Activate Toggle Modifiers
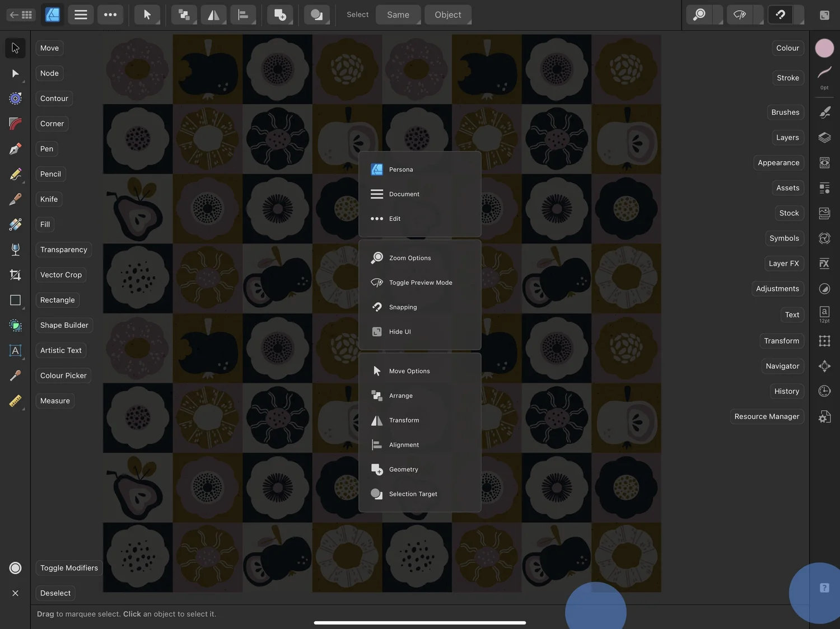 click(68, 567)
